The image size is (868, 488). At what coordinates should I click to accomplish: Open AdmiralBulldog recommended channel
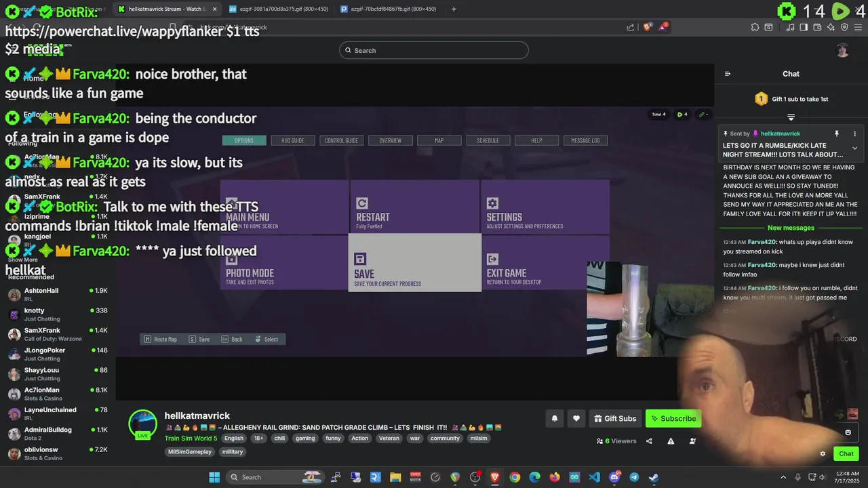tap(58, 434)
